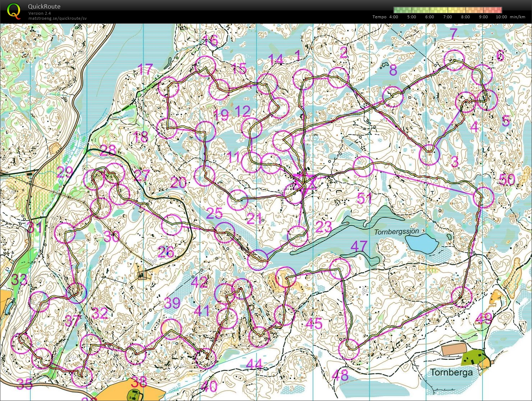
Task: Click control number 16 label
Action: pos(211,41)
